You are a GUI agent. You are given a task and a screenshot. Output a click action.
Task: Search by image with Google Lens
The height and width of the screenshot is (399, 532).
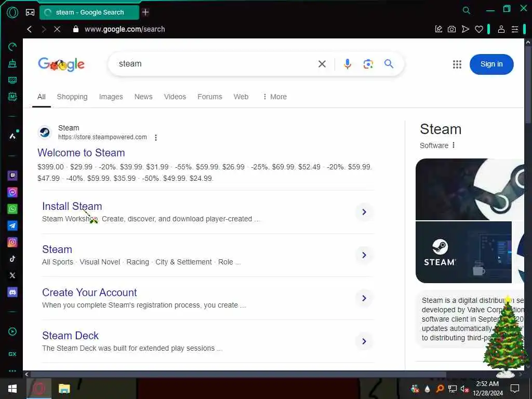pos(368,64)
